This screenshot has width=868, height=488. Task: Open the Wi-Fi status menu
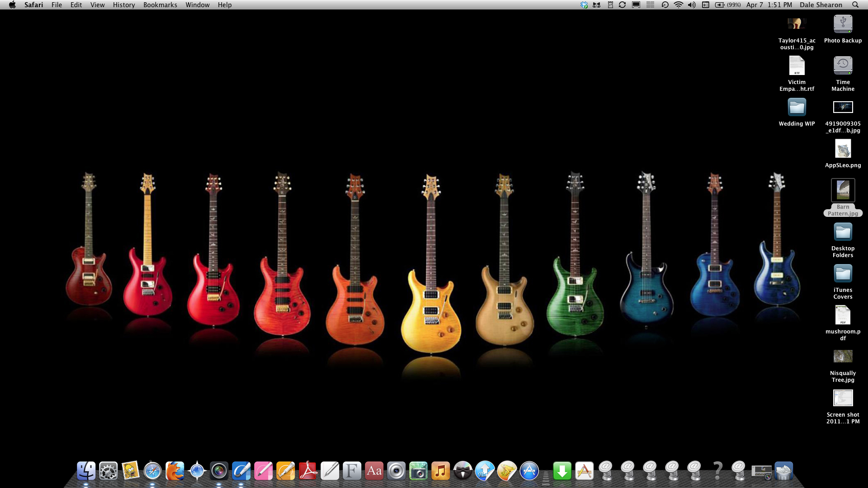tap(678, 5)
